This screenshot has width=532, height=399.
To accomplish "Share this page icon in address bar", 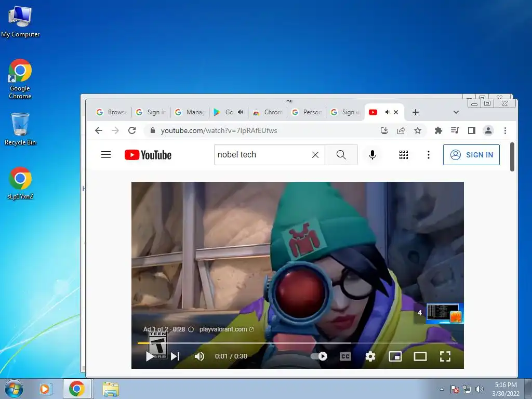I will [x=401, y=130].
